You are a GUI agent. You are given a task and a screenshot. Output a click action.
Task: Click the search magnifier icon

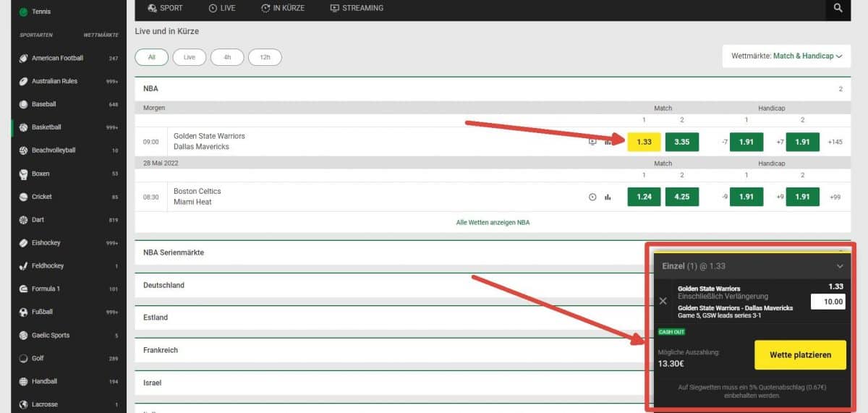838,8
